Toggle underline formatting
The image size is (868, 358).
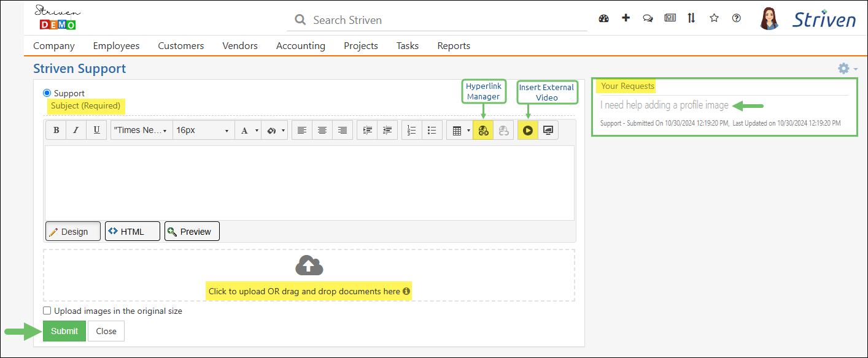(x=96, y=131)
